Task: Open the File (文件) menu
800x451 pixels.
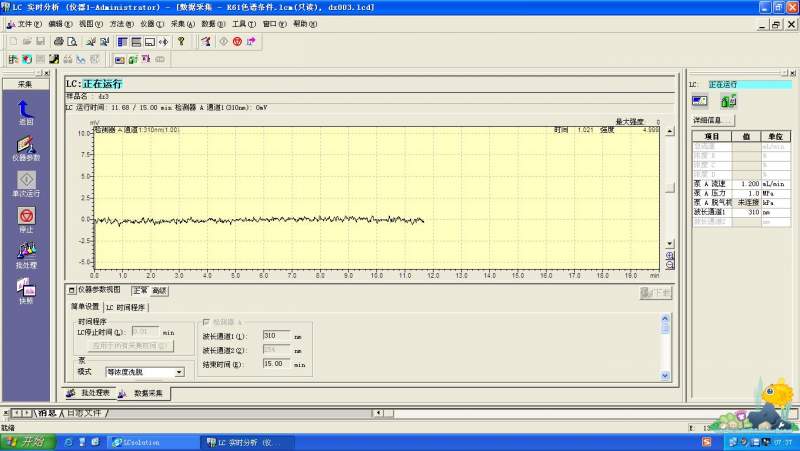Action: (29, 23)
